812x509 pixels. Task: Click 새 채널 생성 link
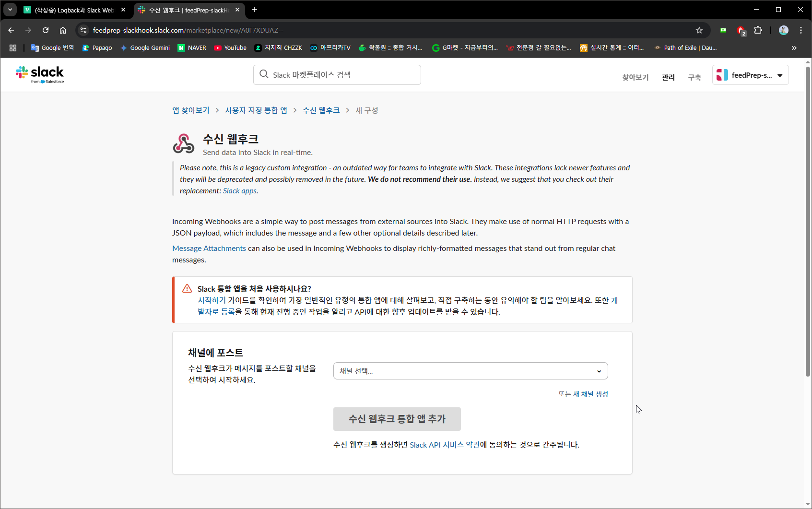590,394
